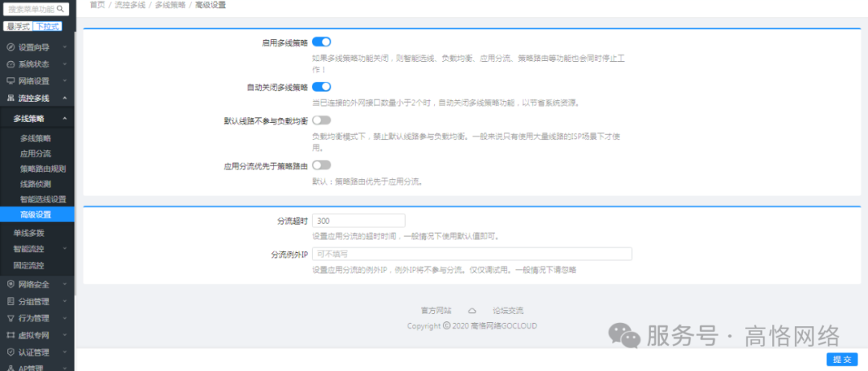Go to 首页 in the breadcrumb
Viewport: 868px width, 371px height.
point(97,5)
